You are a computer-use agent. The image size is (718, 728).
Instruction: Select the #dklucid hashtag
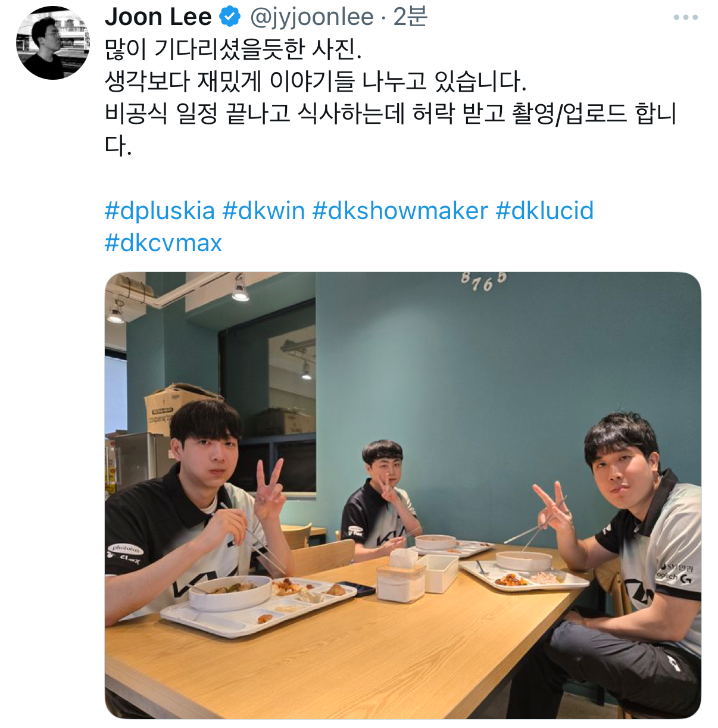click(x=545, y=211)
